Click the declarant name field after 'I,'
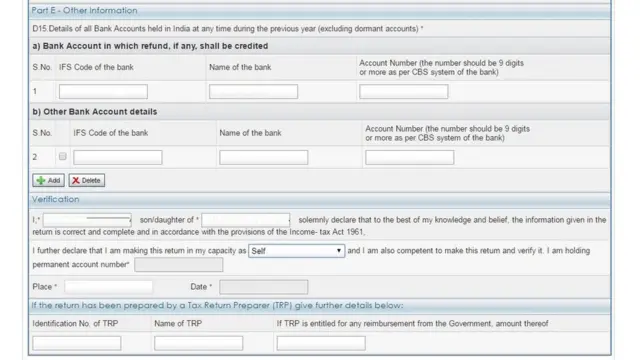Screen dimensions: 640x360 point(87,220)
